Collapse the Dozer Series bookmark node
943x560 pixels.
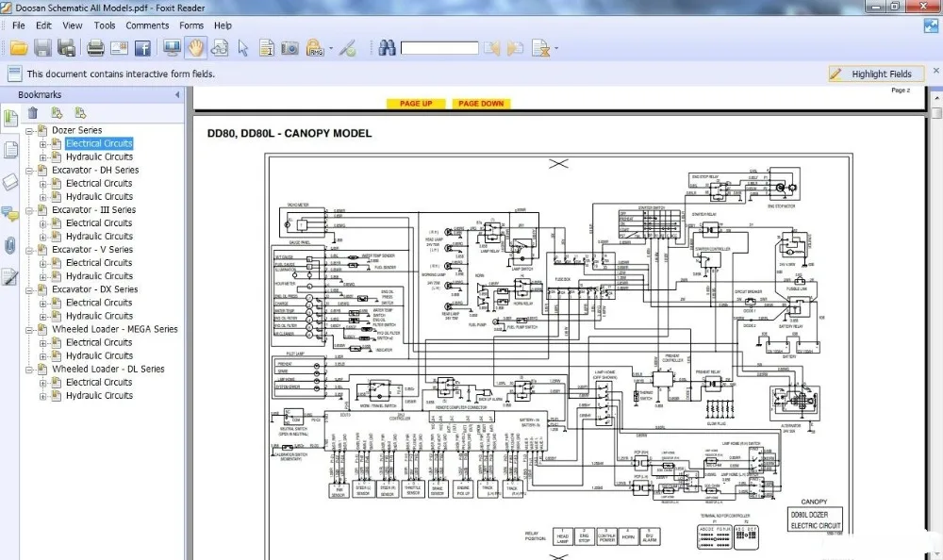coord(29,130)
